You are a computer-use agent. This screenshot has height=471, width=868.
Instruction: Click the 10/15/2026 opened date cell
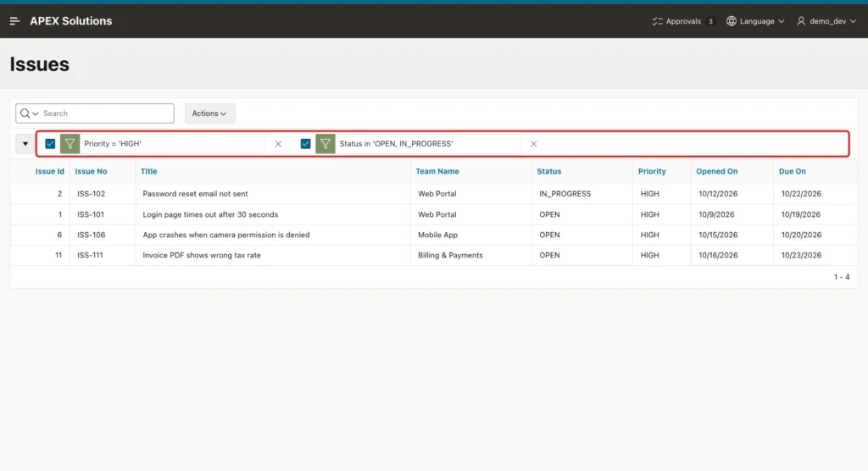pos(718,235)
